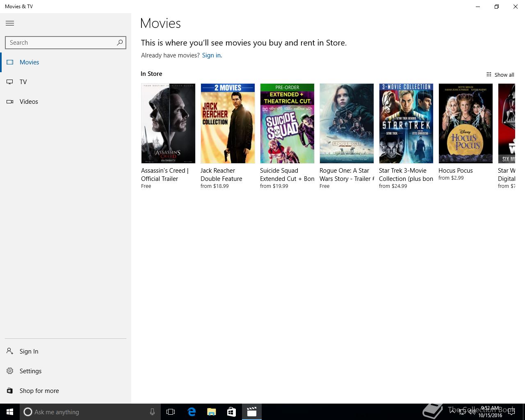Open the Action Center notification icon
Viewport: 525px width, 420px height.
pos(511,412)
